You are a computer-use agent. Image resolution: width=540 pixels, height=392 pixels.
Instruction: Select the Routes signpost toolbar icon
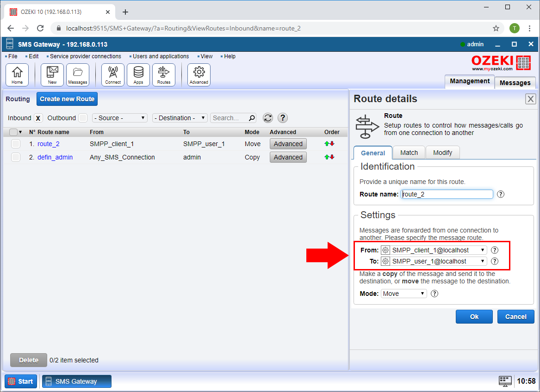(164, 75)
